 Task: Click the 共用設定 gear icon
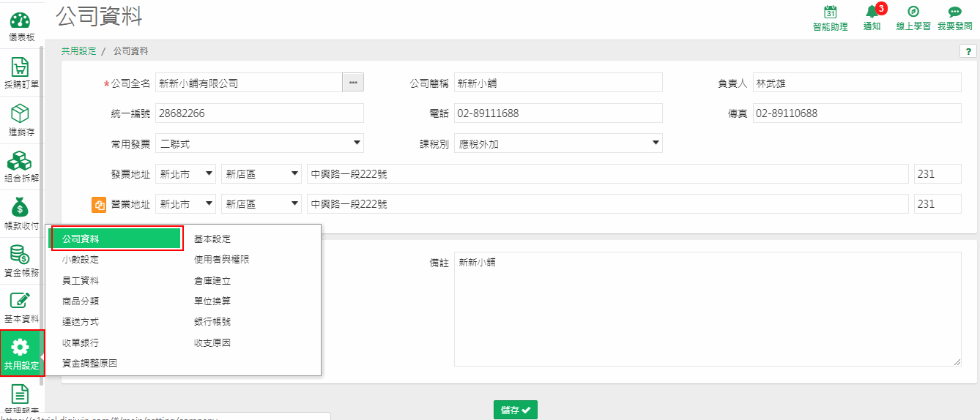point(21,347)
